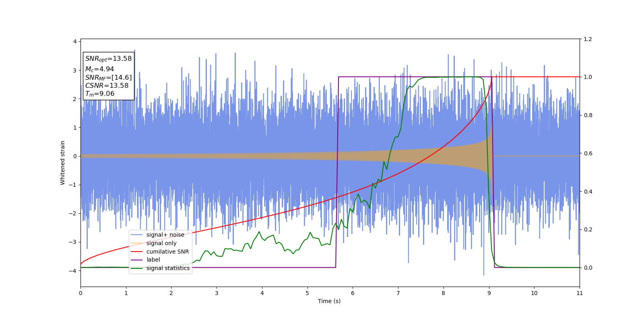Screen dimensions: 644x322
Task: Click the green line swatch in legend
Action: pos(137,268)
